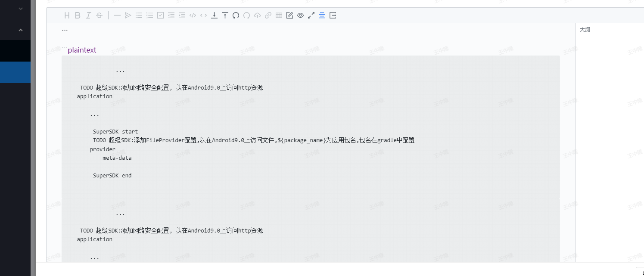Click the 'SuperSDK end' line
This screenshot has width=644, height=276.
point(112,176)
